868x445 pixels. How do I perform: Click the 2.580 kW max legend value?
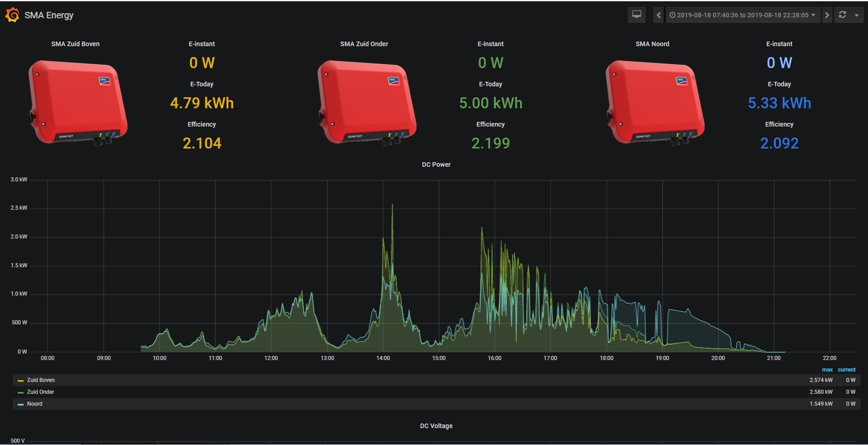(x=821, y=392)
